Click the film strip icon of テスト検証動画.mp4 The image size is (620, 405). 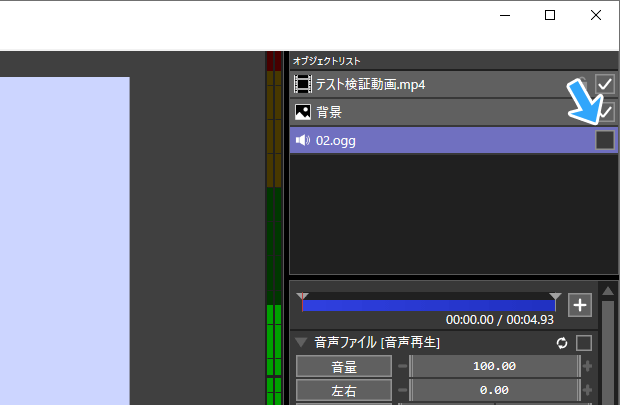click(x=302, y=84)
